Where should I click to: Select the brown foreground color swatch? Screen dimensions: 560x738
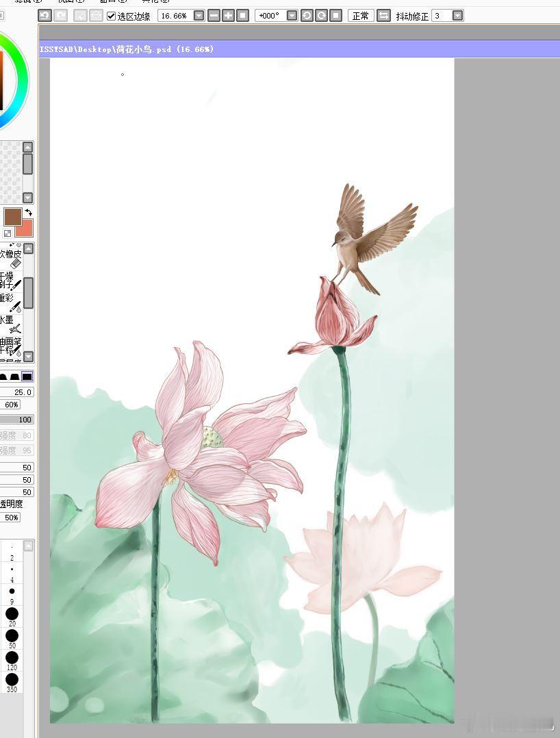13,217
